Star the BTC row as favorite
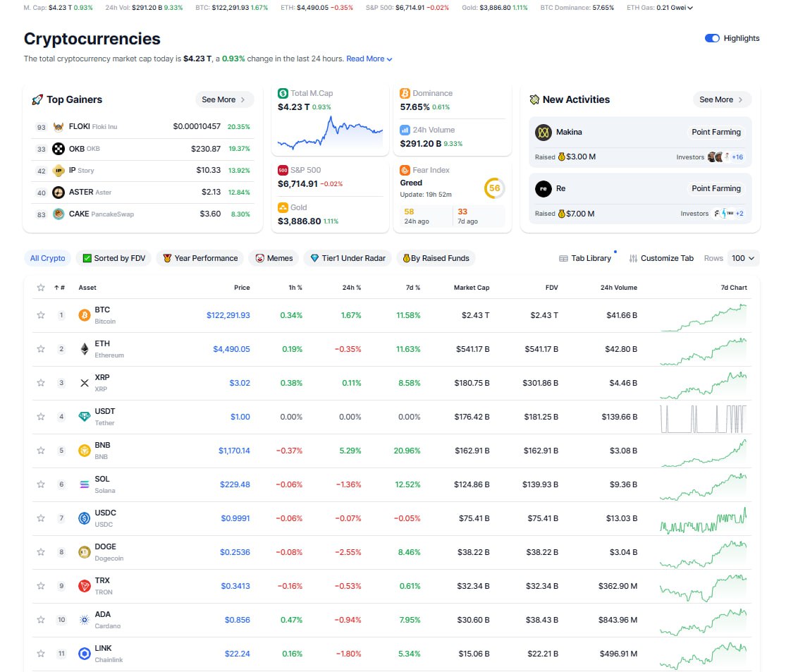786x672 pixels. (x=41, y=315)
